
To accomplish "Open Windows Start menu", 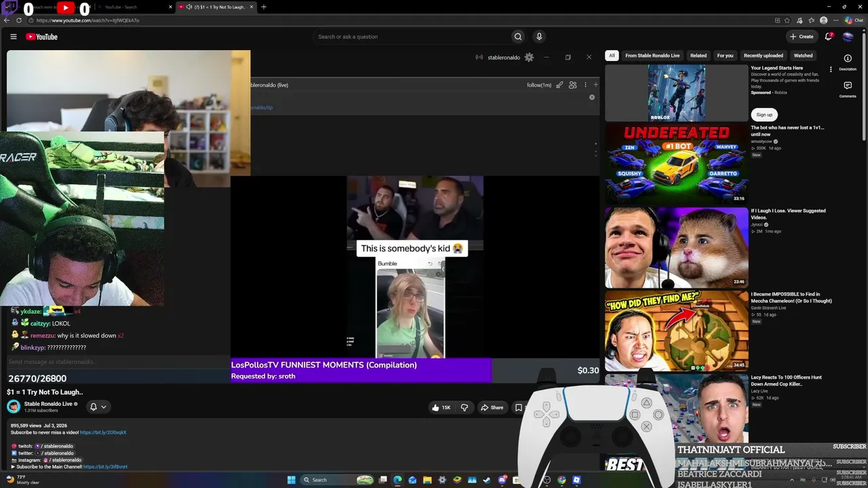I will coord(291,480).
